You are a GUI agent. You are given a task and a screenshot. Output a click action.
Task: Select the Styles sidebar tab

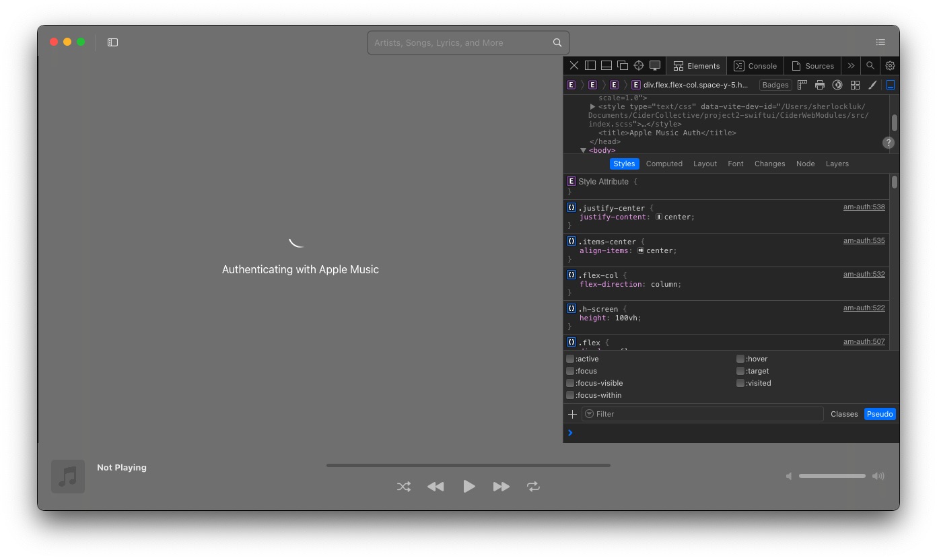pos(624,164)
